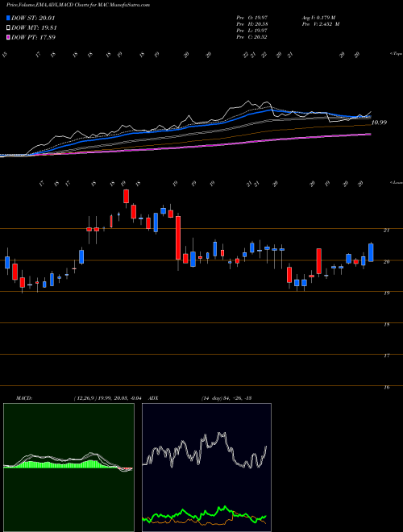This screenshot has height=532, width=403.
Task: Click the 16 price axis label
Action: point(386,387)
